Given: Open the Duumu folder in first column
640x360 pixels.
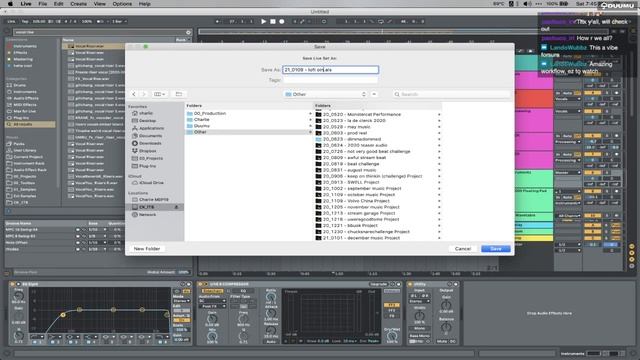Looking at the screenshot, I should pyautogui.click(x=249, y=126).
